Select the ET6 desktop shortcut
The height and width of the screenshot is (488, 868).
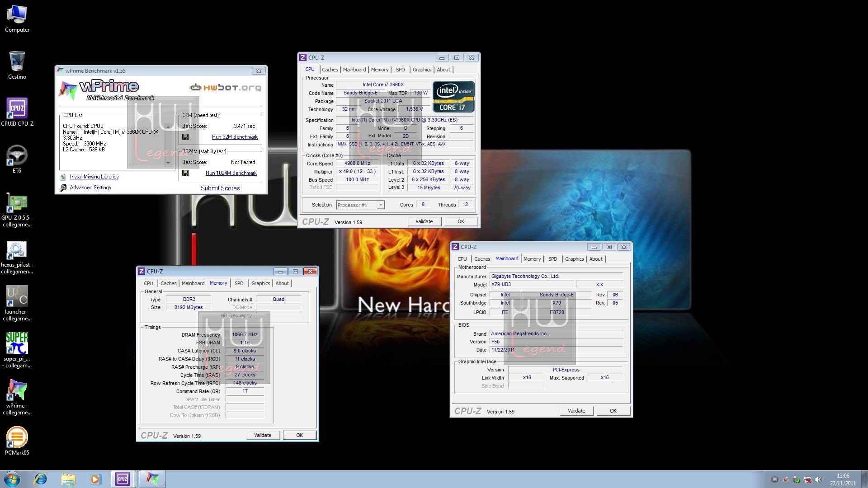17,159
